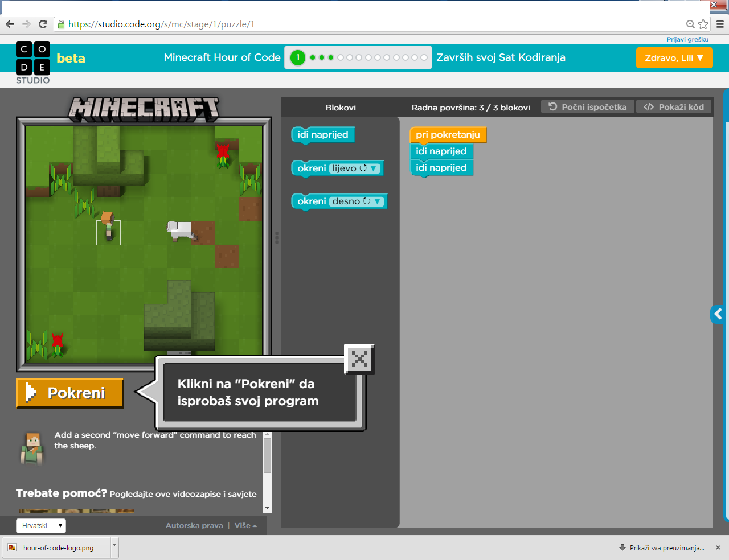729x560 pixels.
Task: Click the 'Trebate pomoć?' help heading
Action: coord(62,493)
